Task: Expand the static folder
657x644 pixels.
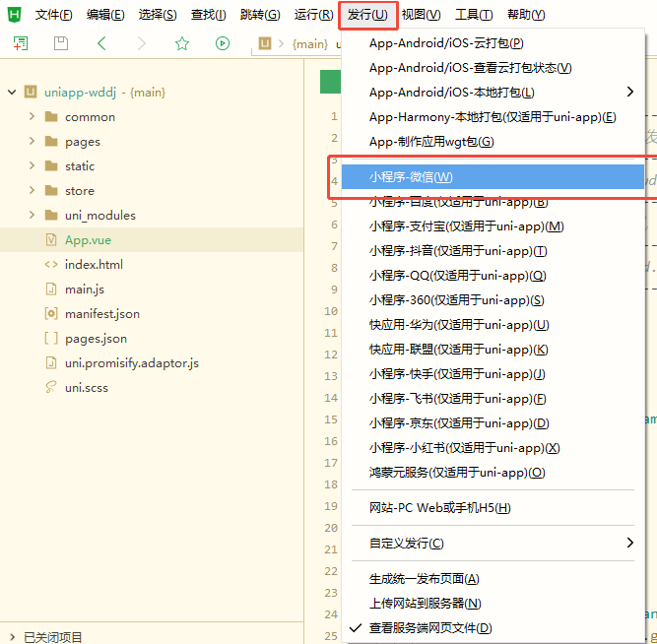Action: (x=32, y=165)
